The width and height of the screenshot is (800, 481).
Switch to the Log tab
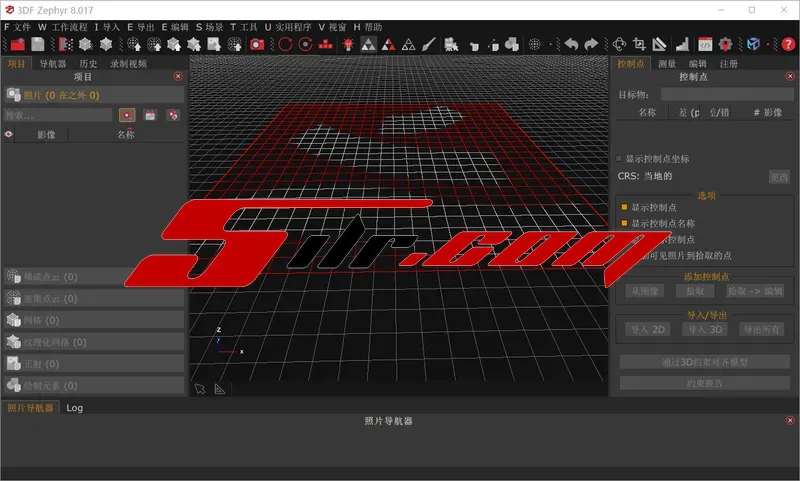click(x=74, y=408)
